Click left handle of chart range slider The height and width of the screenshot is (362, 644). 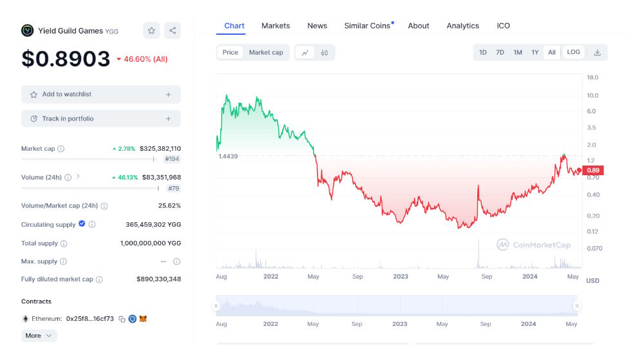click(x=216, y=306)
